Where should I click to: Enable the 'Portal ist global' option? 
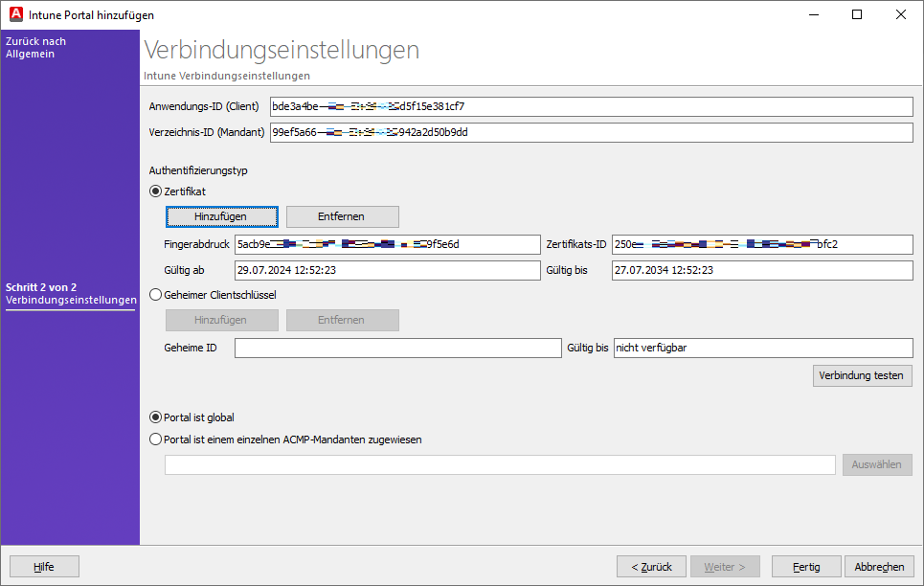(154, 417)
